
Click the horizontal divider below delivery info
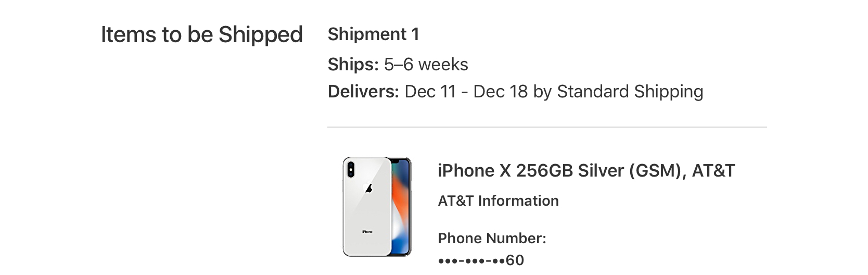tap(546, 127)
